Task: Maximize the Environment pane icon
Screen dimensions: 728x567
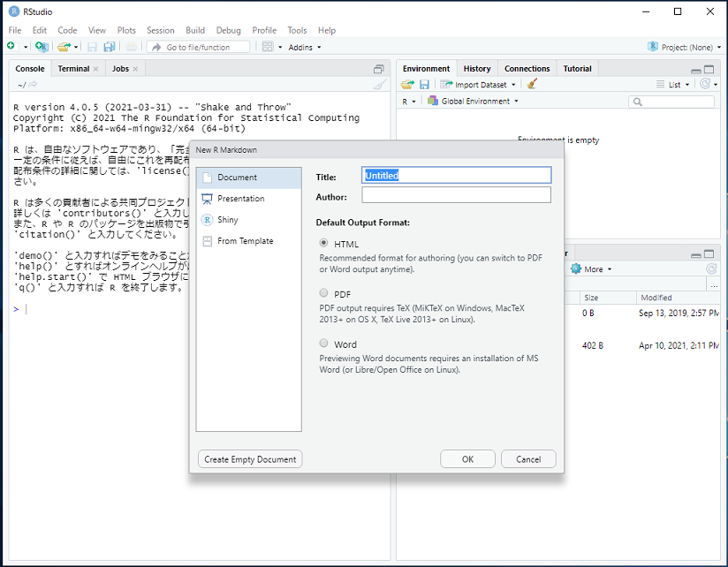Action: [x=709, y=70]
